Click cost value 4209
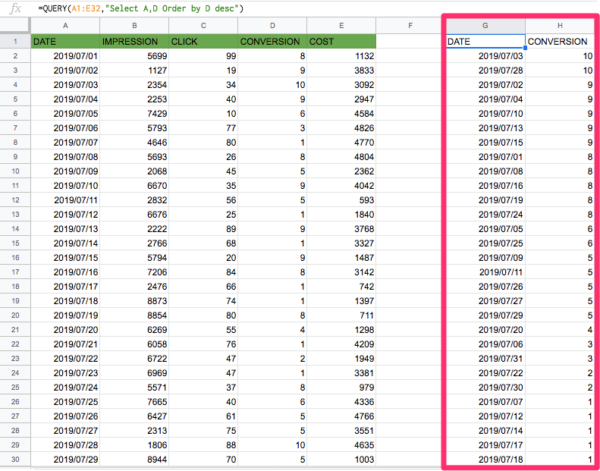Viewport: 600px width, 471px height. pyautogui.click(x=341, y=344)
